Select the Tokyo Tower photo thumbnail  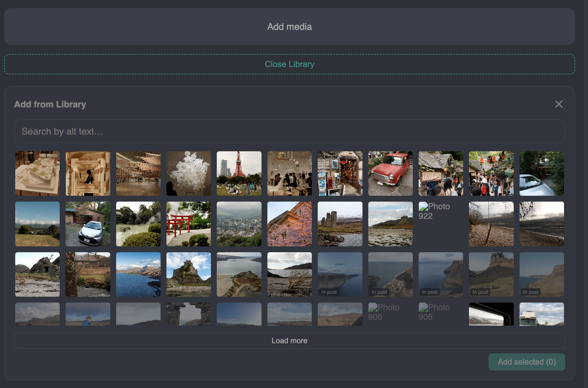click(x=239, y=174)
